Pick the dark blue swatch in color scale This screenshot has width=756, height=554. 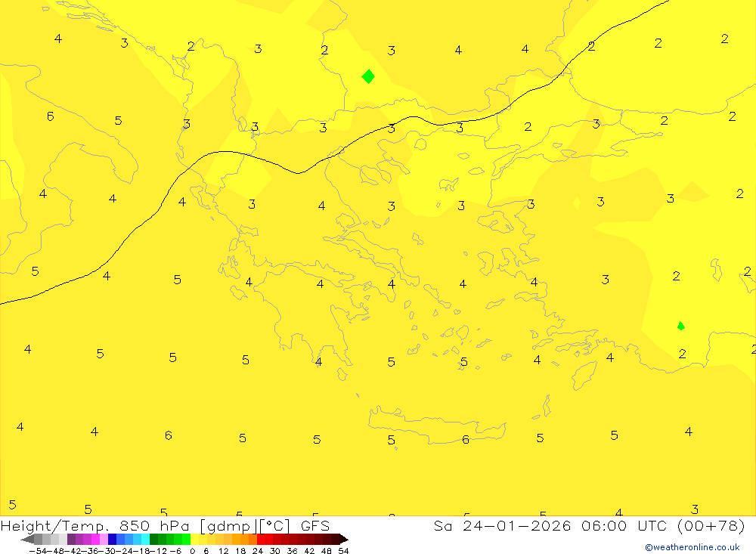coord(113,540)
